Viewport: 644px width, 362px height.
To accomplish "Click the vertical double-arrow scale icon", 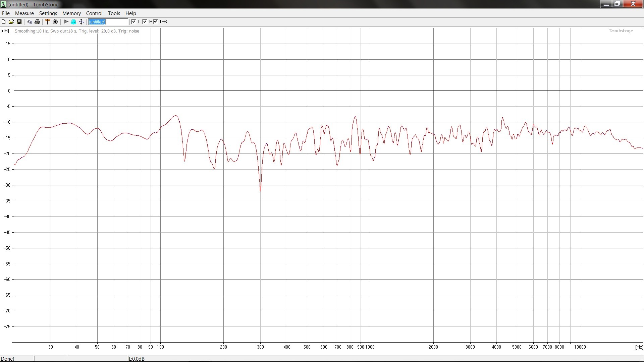I will pyautogui.click(x=81, y=22).
